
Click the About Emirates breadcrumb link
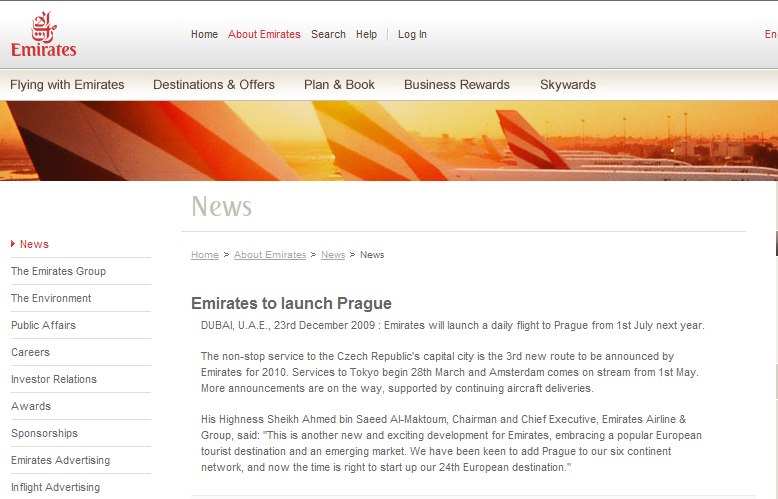click(270, 254)
